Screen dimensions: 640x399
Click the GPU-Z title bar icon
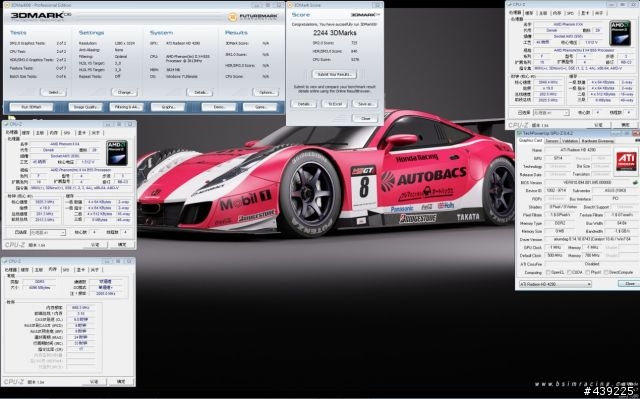tap(520, 133)
